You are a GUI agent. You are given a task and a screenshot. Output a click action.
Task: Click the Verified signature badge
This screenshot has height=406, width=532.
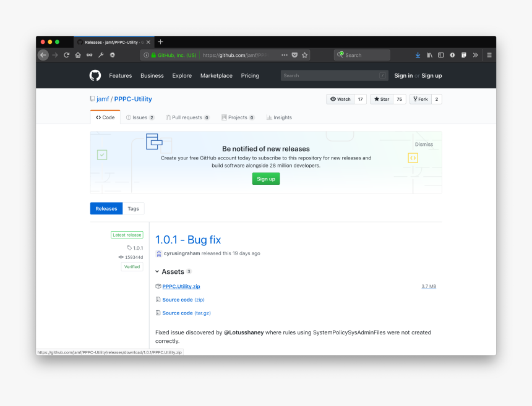click(x=132, y=267)
